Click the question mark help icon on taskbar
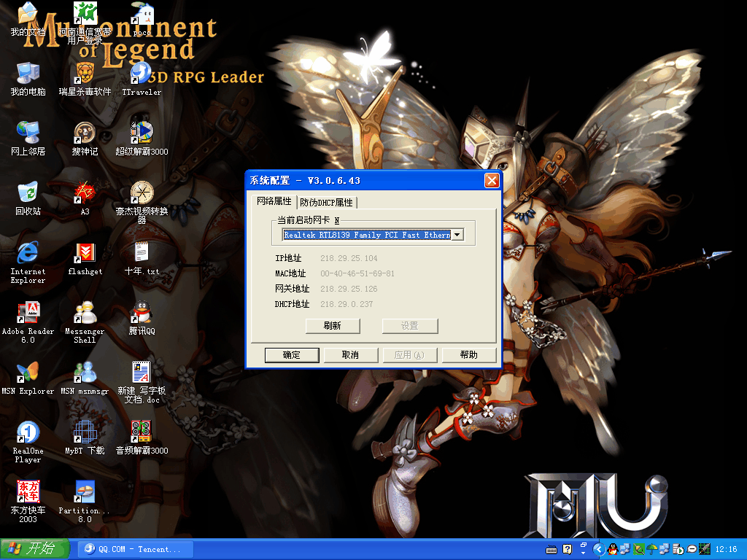 pos(567,550)
